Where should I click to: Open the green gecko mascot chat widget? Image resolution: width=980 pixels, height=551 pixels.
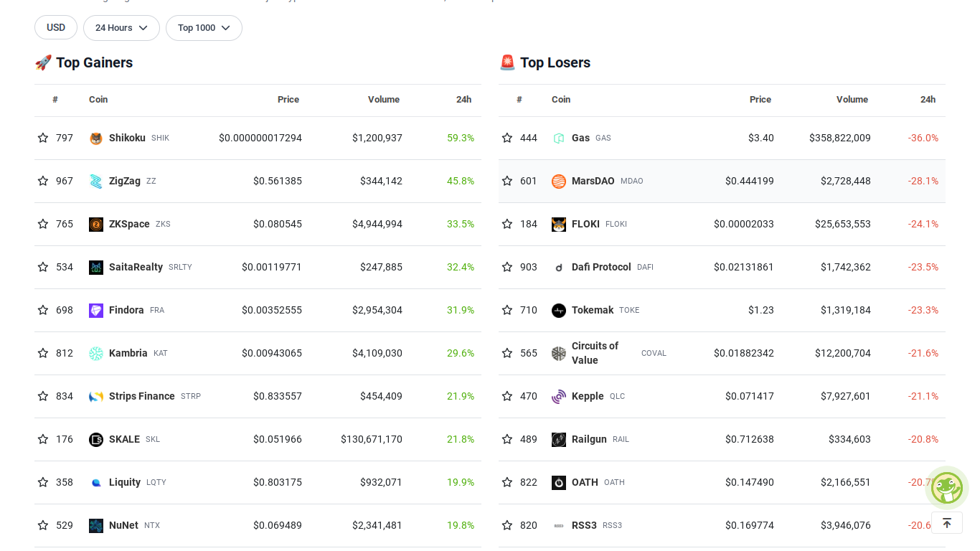click(x=947, y=488)
